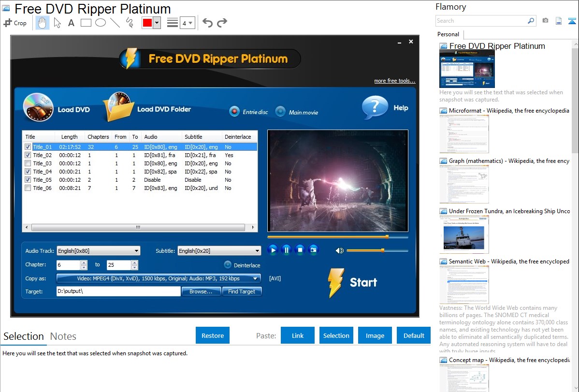Screen dimensions: 579x392
Task: Click the Restore button
Action: pos(213,335)
